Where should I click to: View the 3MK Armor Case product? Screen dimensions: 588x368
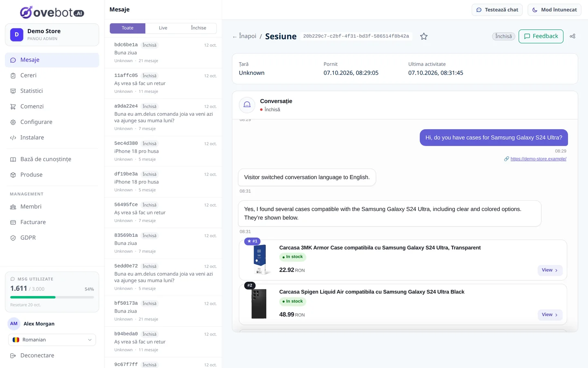550,270
